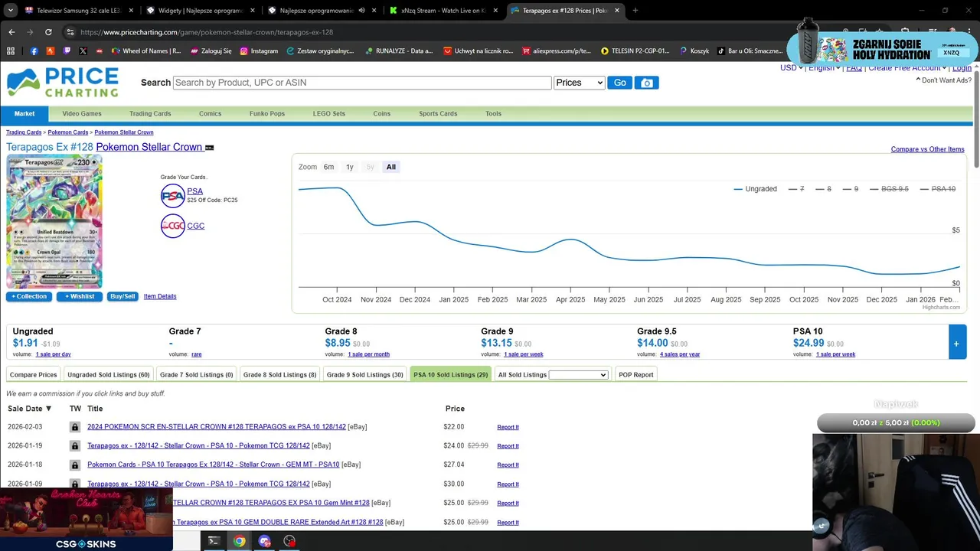The width and height of the screenshot is (980, 551).
Task: Reload the page with browser refresh icon
Action: click(x=48, y=32)
